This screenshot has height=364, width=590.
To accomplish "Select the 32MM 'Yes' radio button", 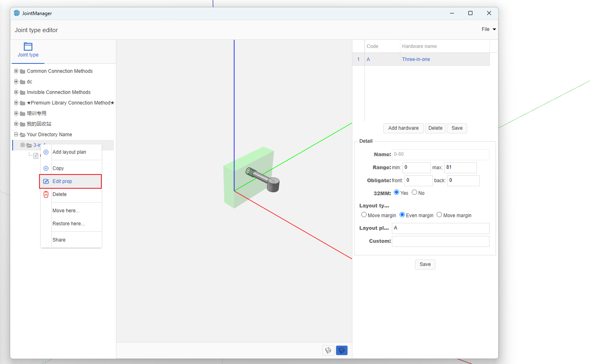I will [x=396, y=192].
